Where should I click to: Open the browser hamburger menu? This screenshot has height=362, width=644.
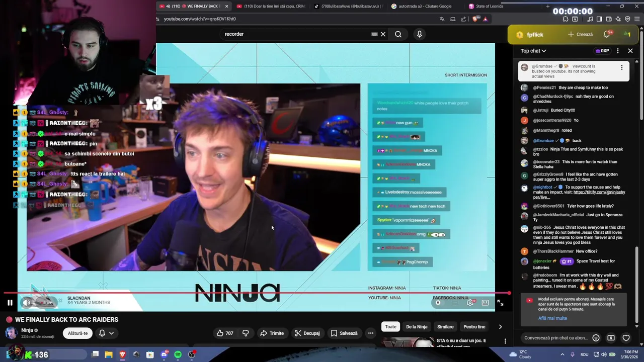coord(636,19)
